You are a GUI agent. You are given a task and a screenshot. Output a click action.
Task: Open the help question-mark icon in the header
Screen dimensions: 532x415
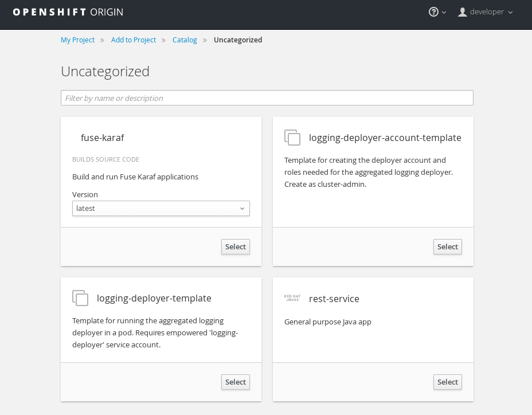click(x=434, y=11)
